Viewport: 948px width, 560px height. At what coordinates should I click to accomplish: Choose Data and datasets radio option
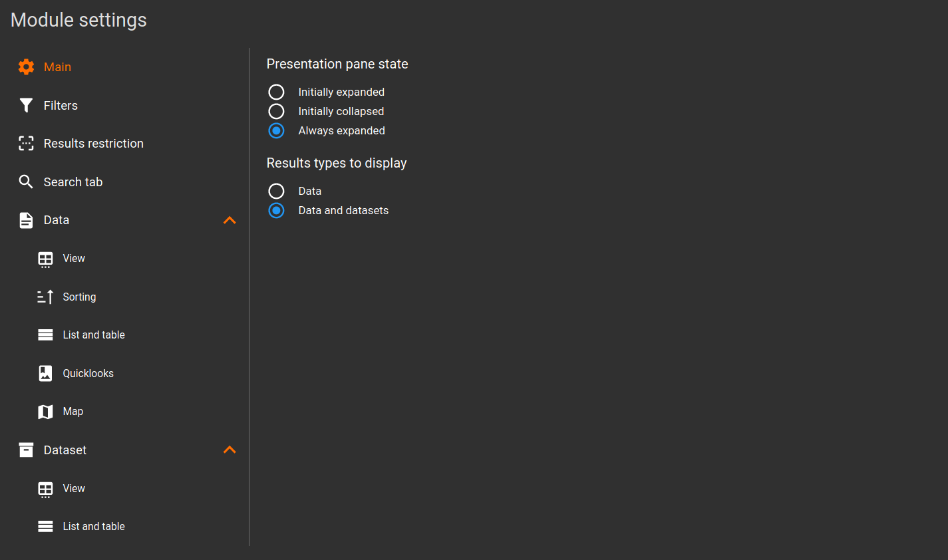click(x=276, y=210)
